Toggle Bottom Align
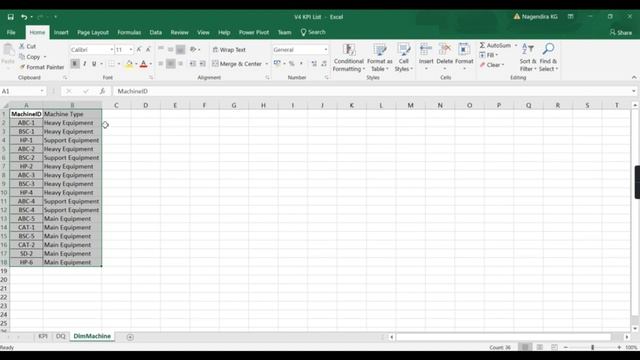 180,49
